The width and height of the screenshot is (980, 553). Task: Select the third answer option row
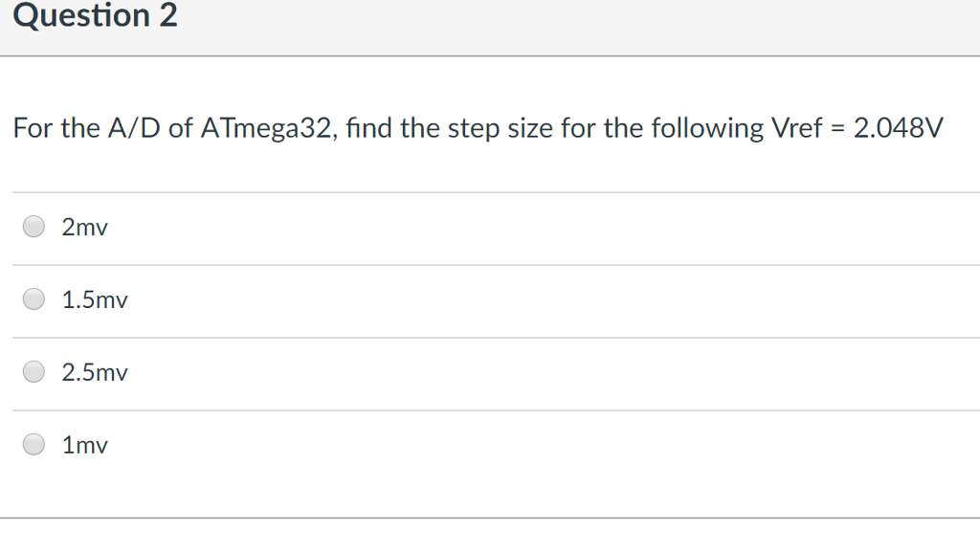(x=479, y=371)
